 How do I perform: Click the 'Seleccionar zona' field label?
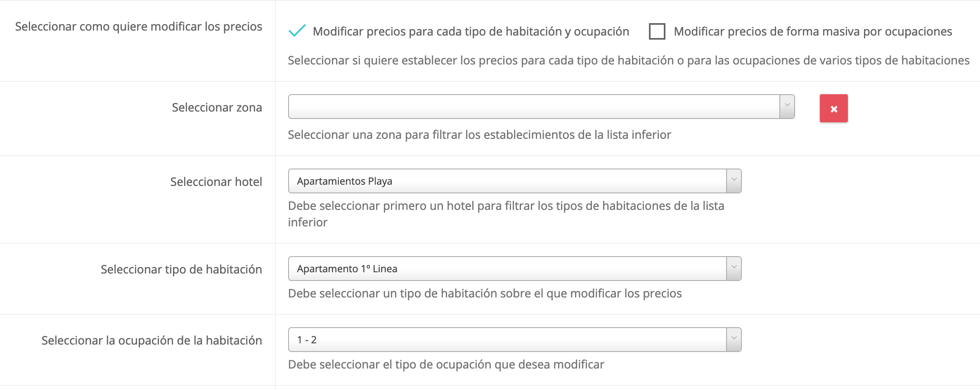[x=217, y=107]
